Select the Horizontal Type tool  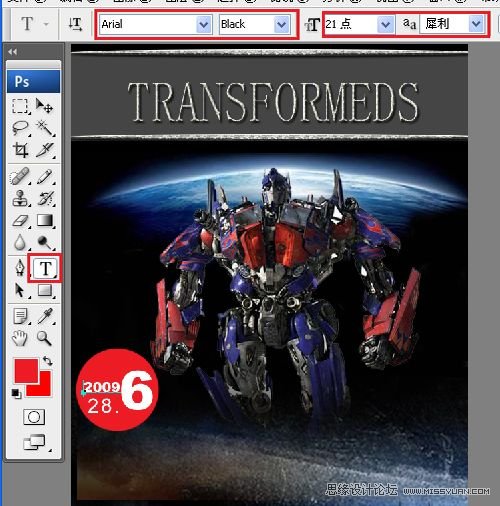[x=45, y=268]
